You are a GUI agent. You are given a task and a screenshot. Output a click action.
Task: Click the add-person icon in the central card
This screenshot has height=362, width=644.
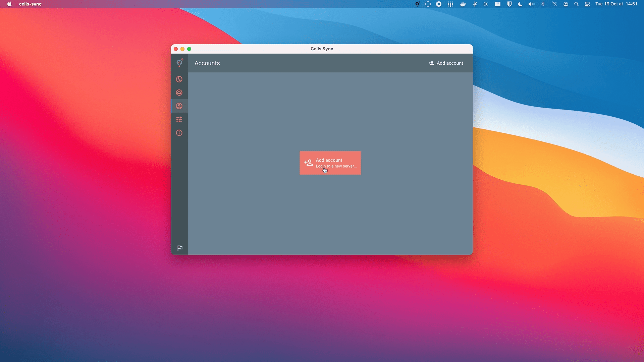pos(308,163)
